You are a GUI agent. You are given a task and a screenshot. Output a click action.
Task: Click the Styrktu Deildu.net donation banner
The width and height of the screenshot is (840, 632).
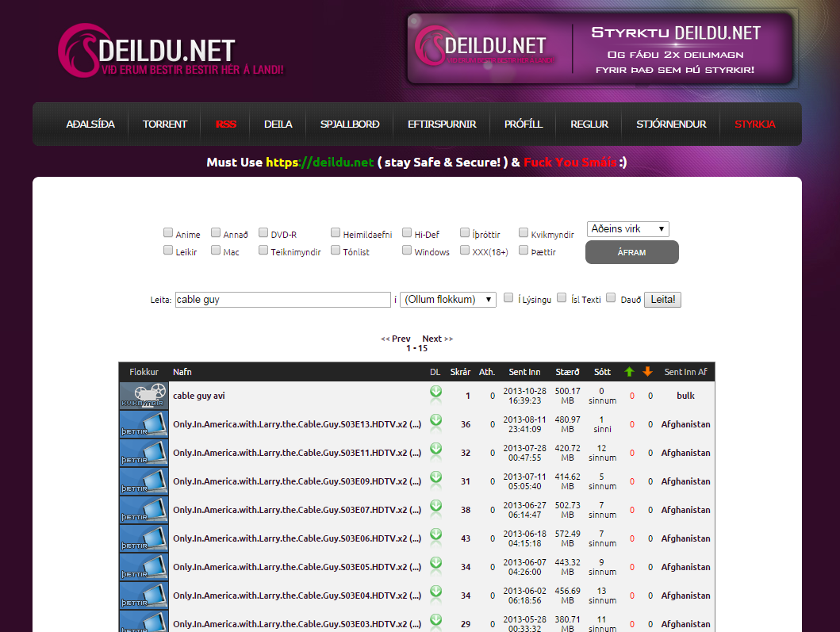pos(601,49)
